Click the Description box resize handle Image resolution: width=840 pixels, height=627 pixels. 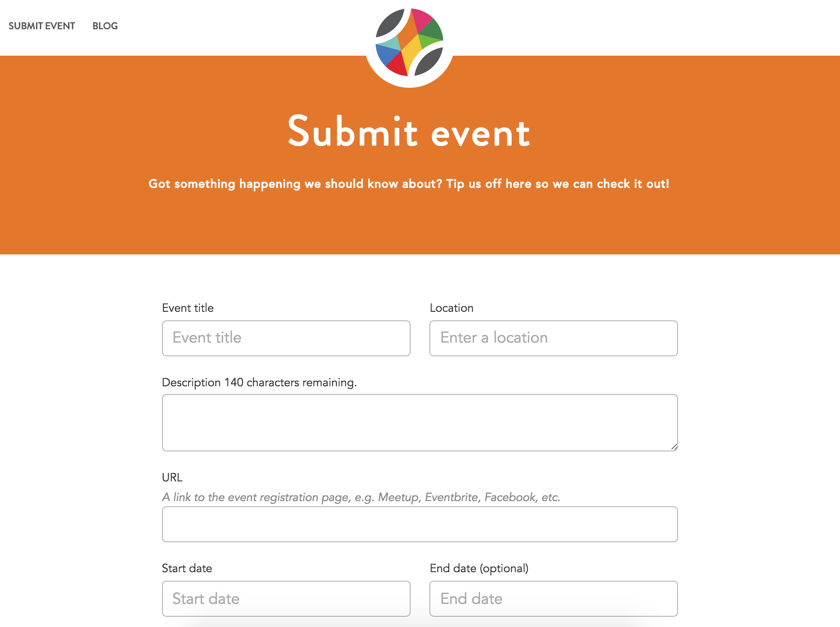[x=674, y=447]
